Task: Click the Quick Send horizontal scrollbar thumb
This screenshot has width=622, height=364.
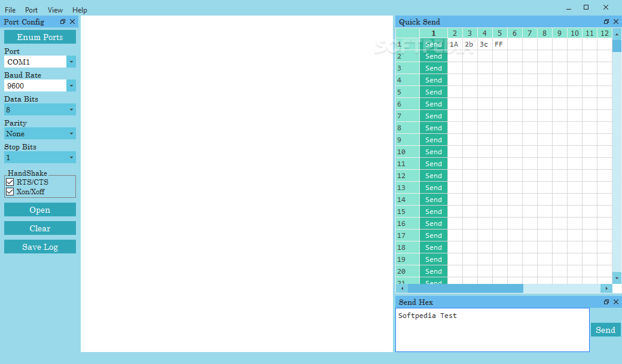Action: point(465,288)
